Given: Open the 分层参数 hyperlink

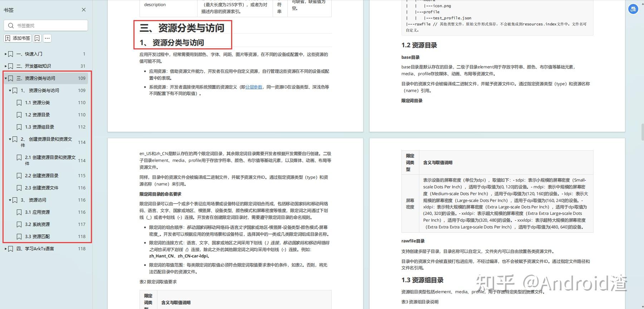Looking at the screenshot, I should pos(254,87).
